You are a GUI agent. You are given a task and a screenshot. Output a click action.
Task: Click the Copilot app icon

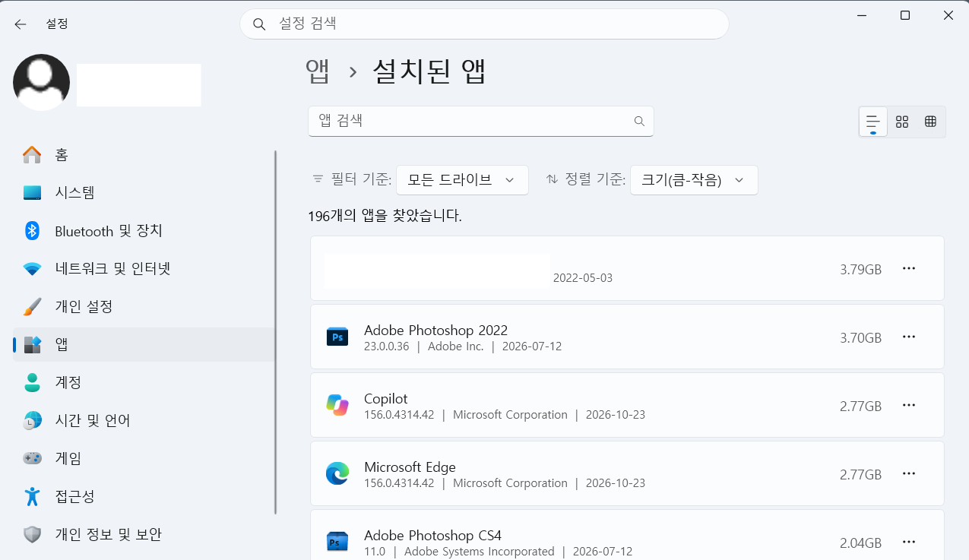pyautogui.click(x=337, y=405)
